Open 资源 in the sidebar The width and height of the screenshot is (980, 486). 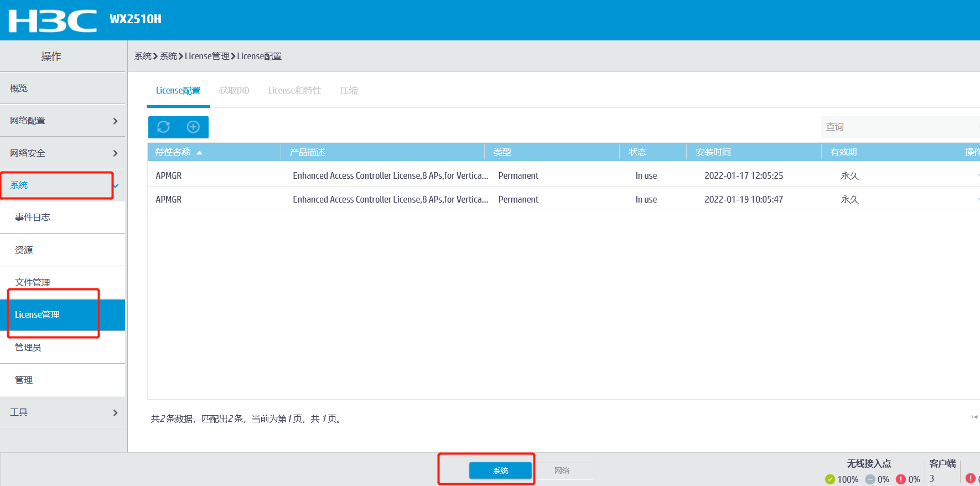[x=63, y=250]
